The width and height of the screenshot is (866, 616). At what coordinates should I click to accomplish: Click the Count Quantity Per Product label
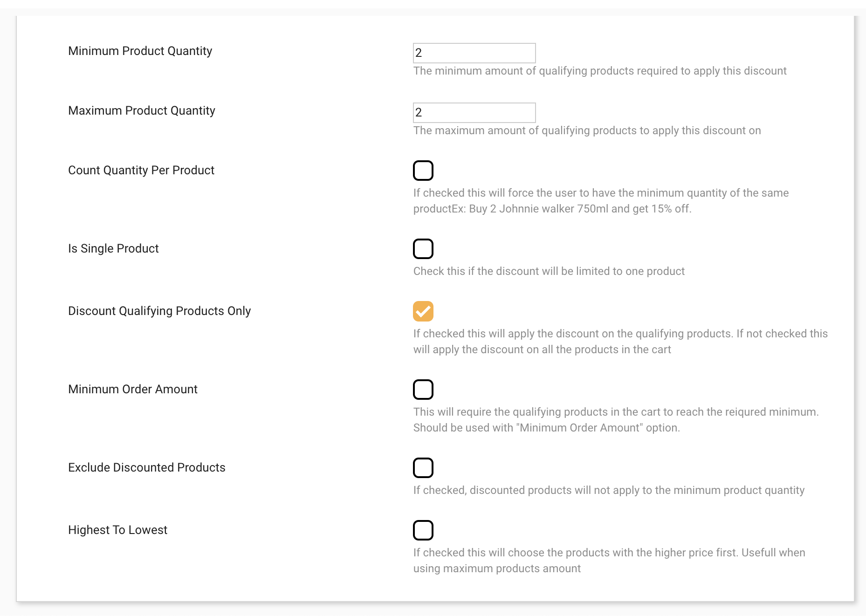[141, 170]
